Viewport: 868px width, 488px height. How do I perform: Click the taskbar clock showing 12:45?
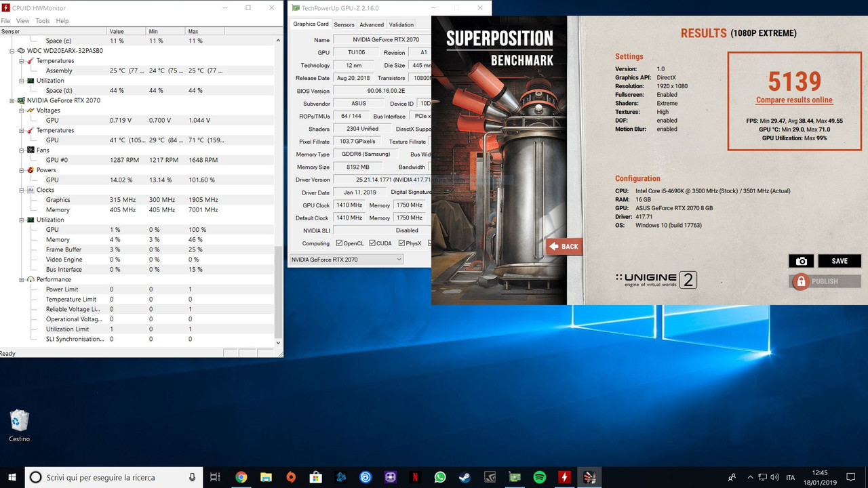coord(820,477)
